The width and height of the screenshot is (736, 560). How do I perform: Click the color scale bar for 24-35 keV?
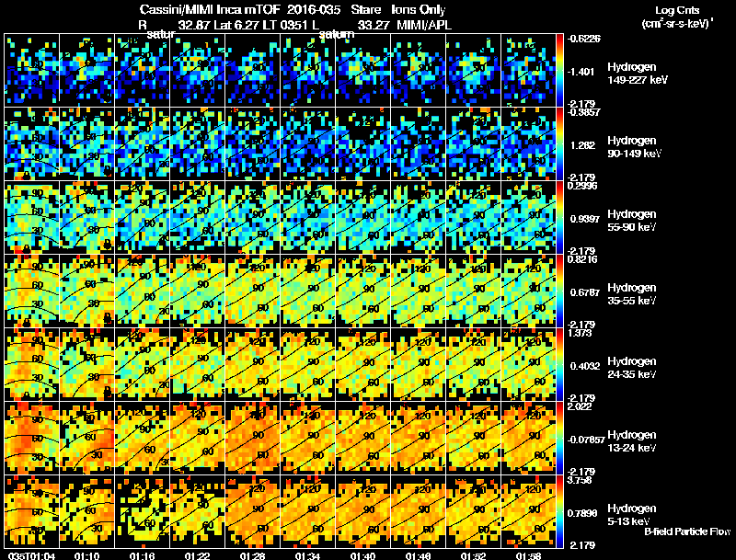coord(559,365)
